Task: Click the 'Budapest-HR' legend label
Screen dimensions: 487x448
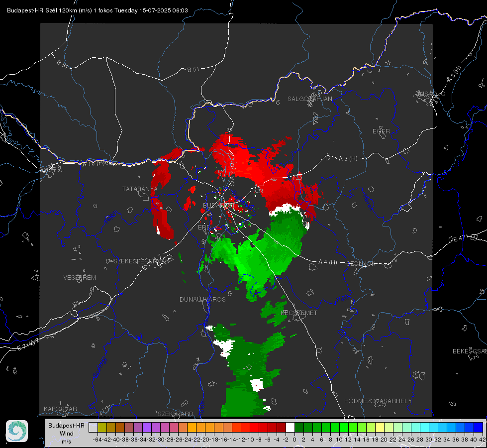Action: click(66, 425)
